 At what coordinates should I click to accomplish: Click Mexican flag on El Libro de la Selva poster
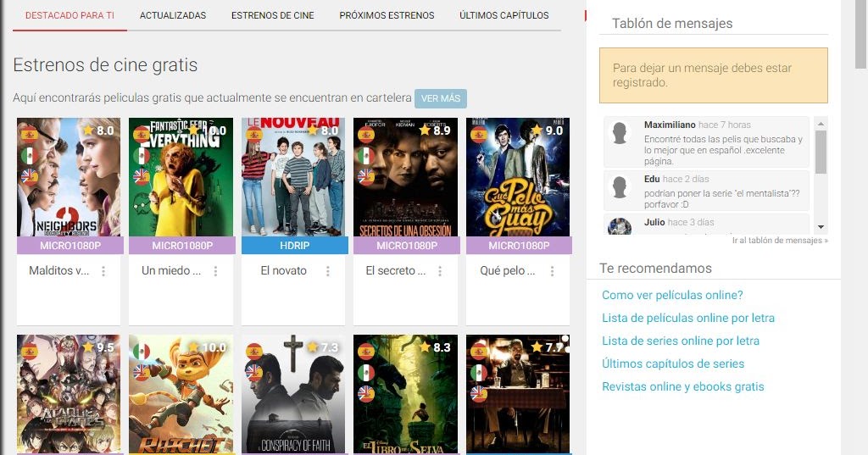(x=365, y=372)
